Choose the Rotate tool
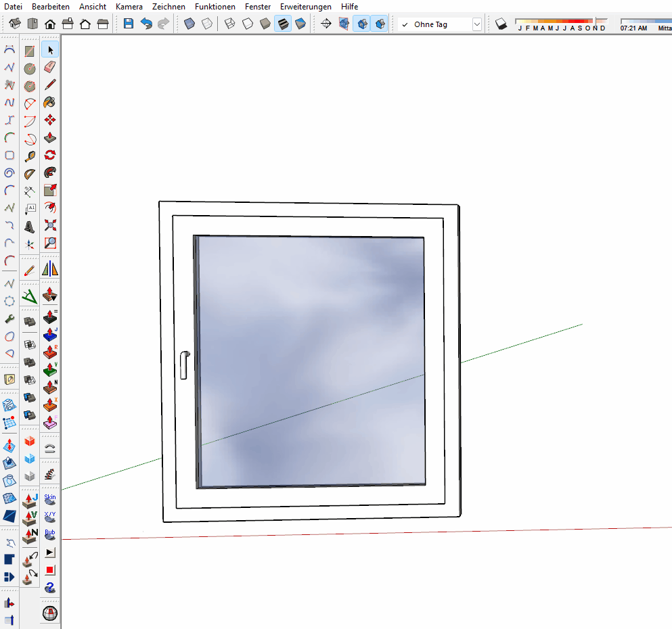672x629 pixels. pos(50,155)
